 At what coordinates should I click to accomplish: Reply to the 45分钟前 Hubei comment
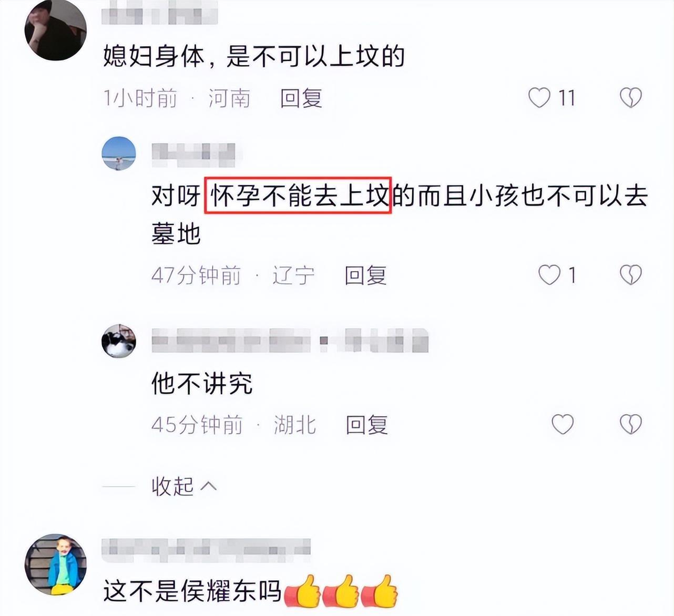(x=367, y=425)
